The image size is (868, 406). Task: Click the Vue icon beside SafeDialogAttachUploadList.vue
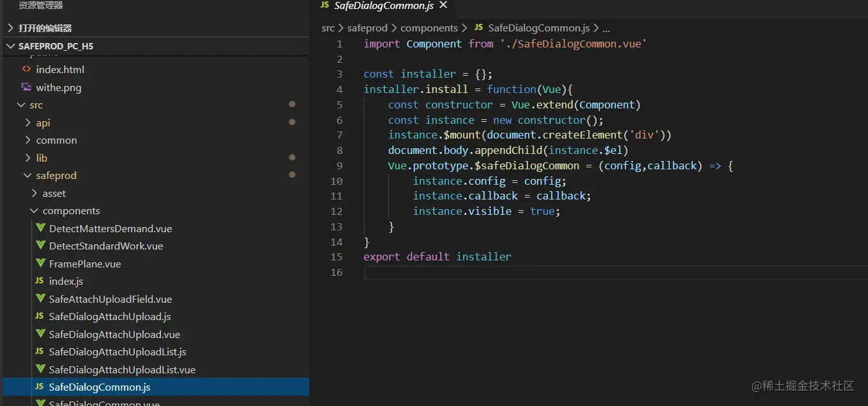(40, 369)
